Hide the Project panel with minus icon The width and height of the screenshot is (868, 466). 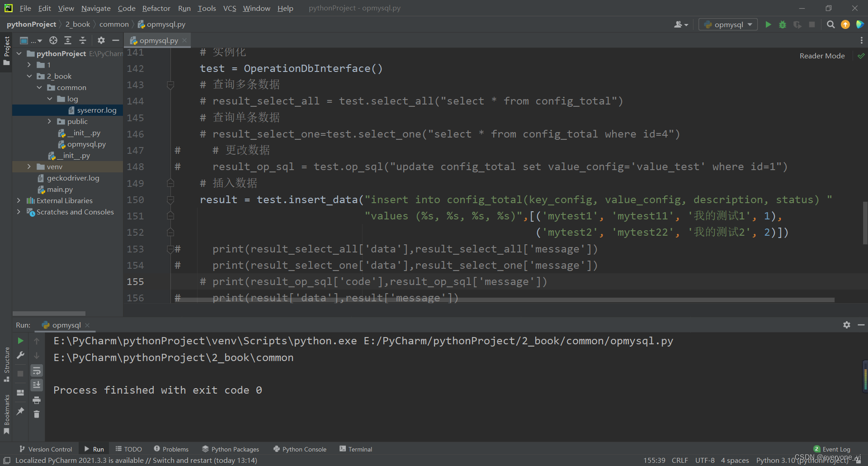[116, 40]
